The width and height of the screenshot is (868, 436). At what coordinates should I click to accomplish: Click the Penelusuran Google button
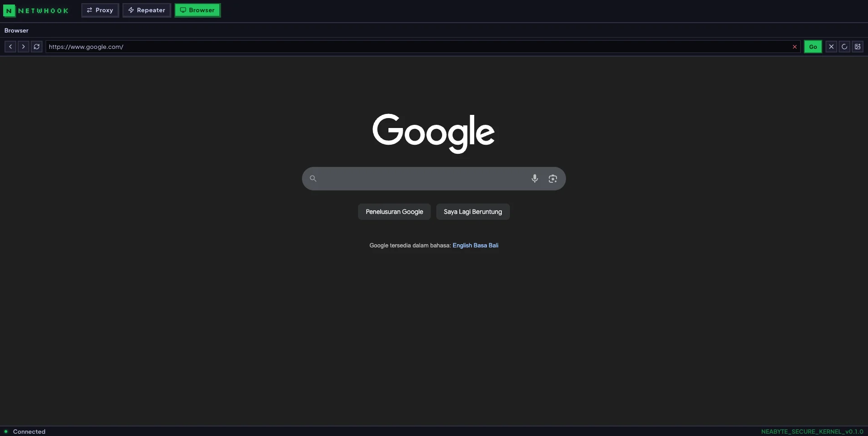pos(394,212)
